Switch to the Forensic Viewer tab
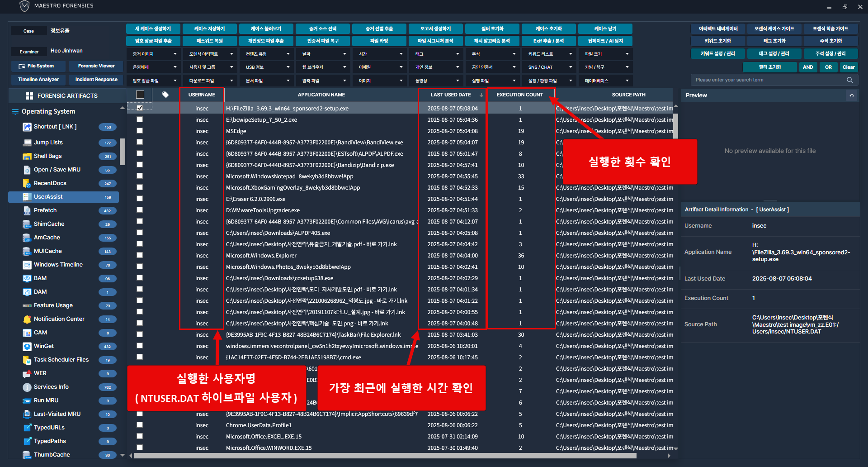Screen dimensions: 868x467 (96, 66)
